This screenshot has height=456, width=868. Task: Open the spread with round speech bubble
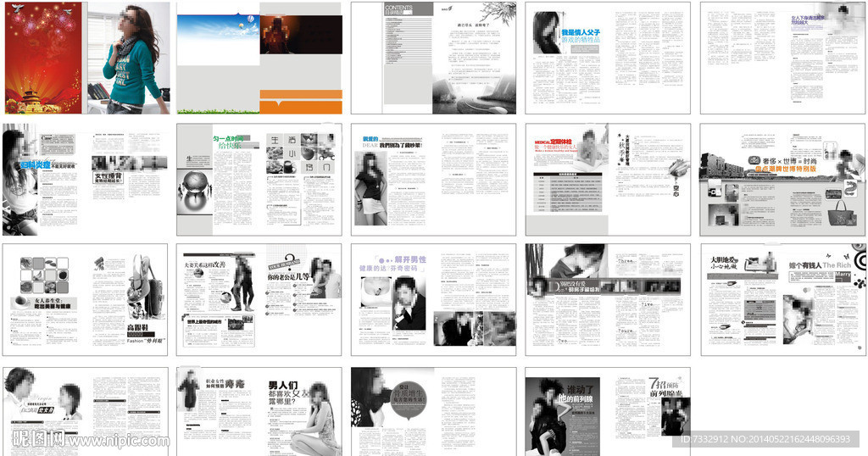pos(433,411)
